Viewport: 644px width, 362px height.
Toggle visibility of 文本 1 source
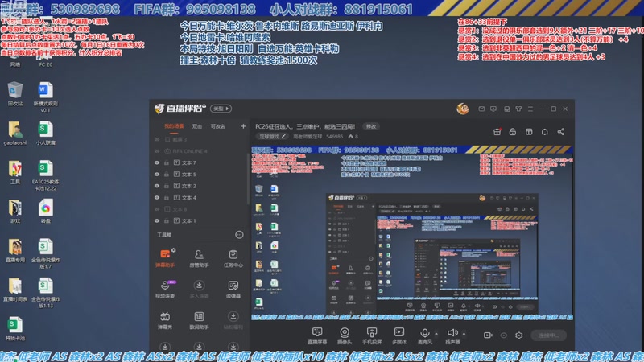157,220
